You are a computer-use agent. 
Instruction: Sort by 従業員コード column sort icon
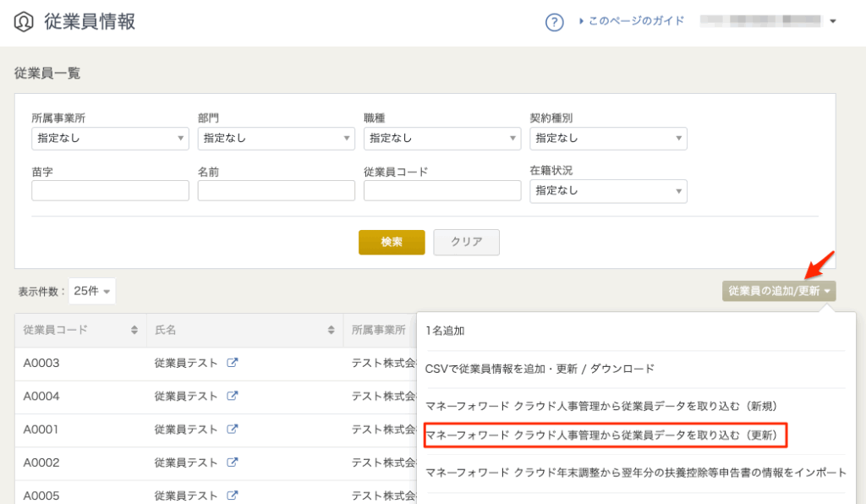[x=134, y=330]
